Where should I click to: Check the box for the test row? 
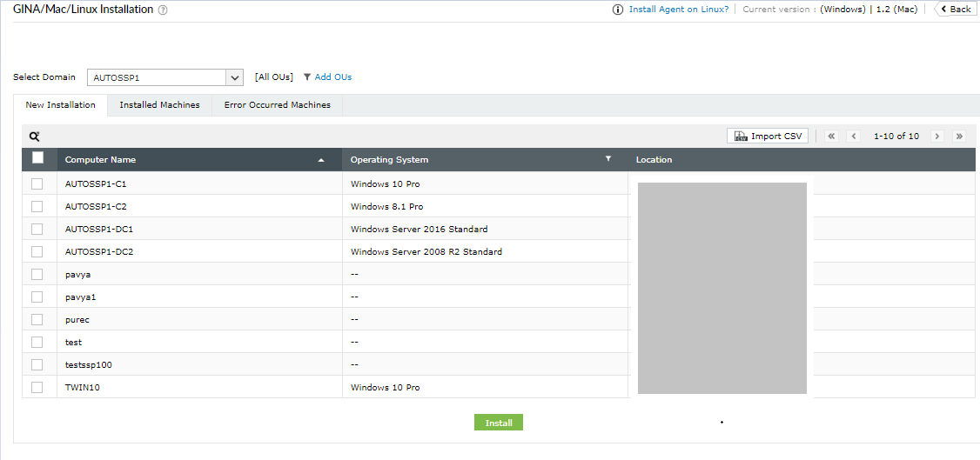coord(37,342)
